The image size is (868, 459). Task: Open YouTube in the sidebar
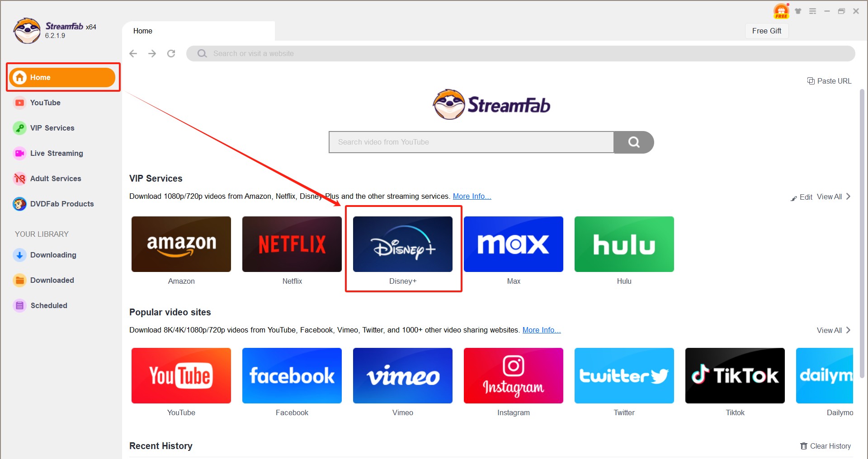click(37, 103)
